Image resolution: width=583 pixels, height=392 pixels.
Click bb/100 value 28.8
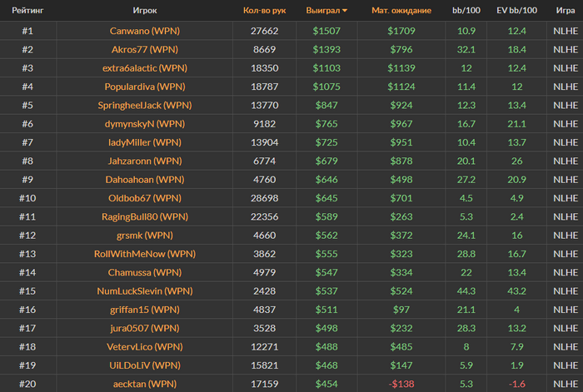[466, 254]
